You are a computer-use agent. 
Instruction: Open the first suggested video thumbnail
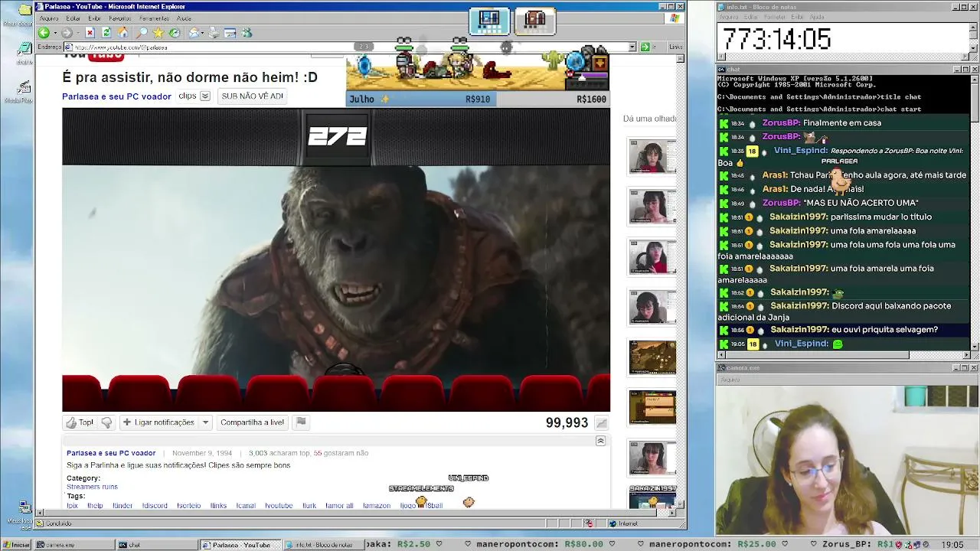tap(652, 157)
